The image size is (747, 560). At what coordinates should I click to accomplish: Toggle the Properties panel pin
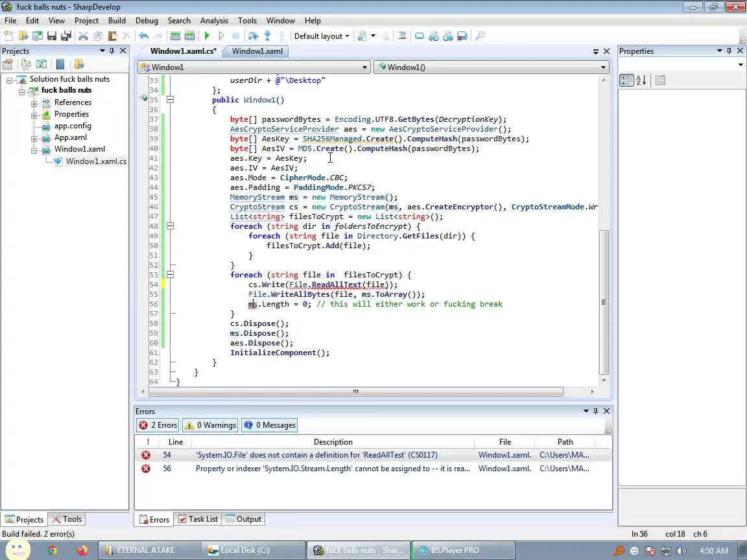point(729,51)
